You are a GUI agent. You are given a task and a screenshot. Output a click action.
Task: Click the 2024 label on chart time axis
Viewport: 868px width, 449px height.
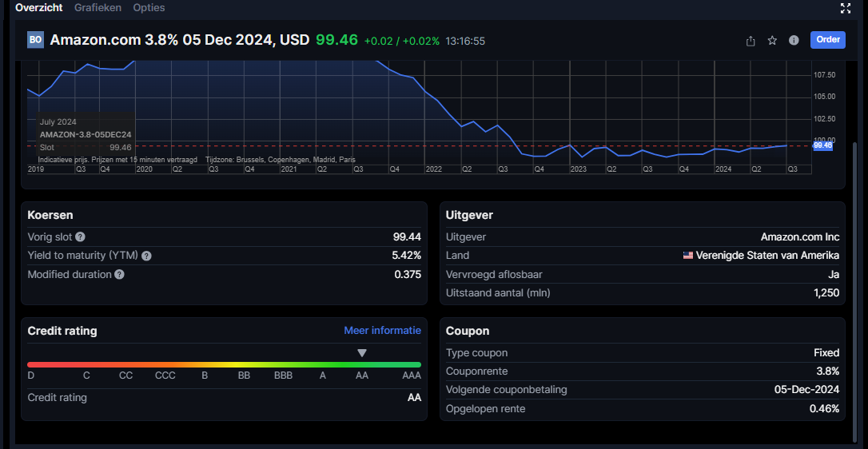pos(723,169)
